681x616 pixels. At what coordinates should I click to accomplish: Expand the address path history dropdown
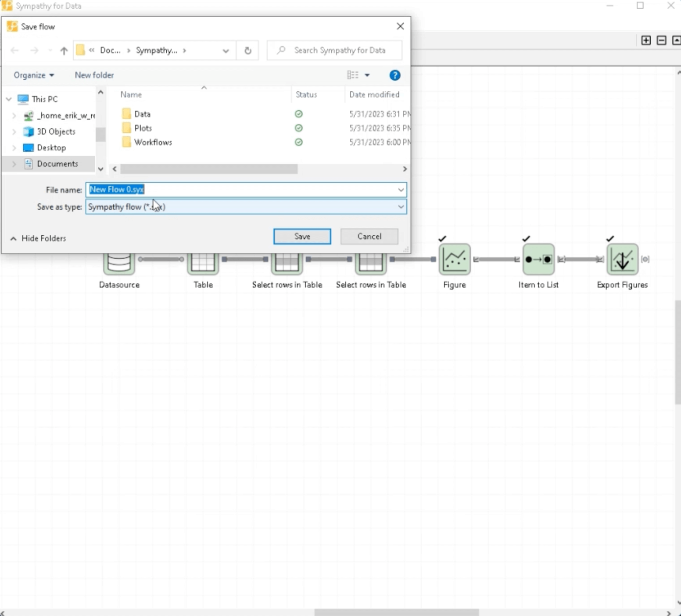(226, 50)
